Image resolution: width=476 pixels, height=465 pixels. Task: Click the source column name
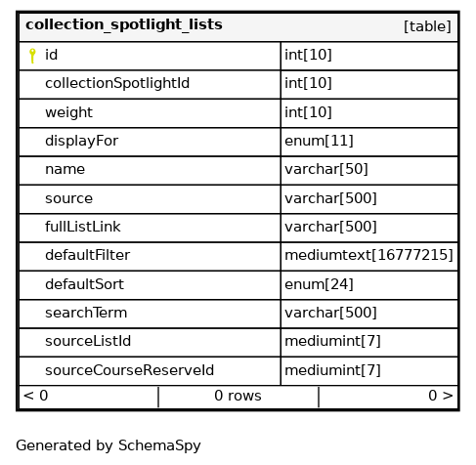[x=68, y=198]
